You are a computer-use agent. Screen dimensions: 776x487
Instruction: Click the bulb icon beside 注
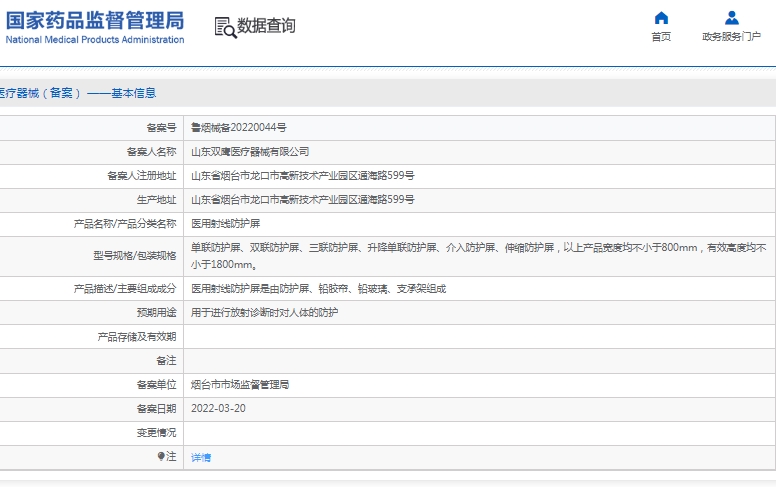click(x=161, y=456)
